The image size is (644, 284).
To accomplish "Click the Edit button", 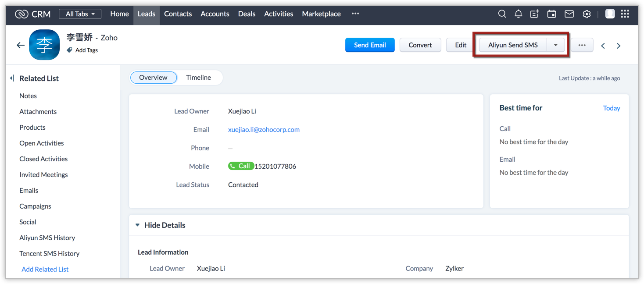I will [x=461, y=45].
